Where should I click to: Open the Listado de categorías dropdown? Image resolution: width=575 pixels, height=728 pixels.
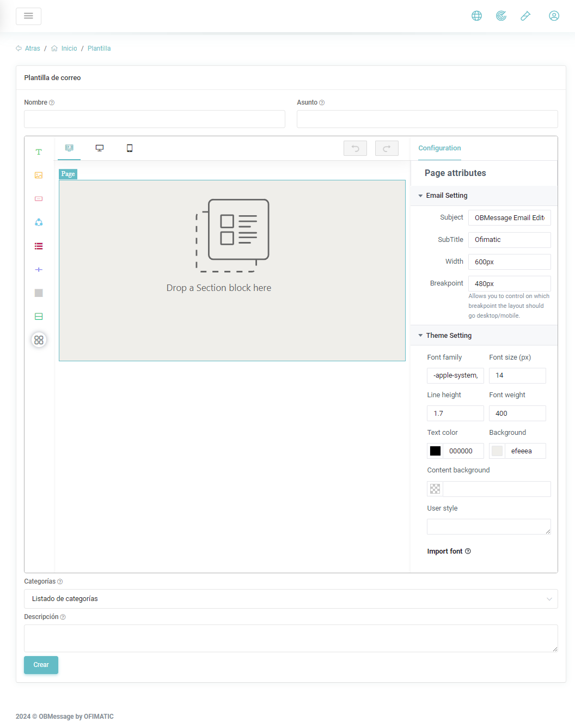[291, 599]
